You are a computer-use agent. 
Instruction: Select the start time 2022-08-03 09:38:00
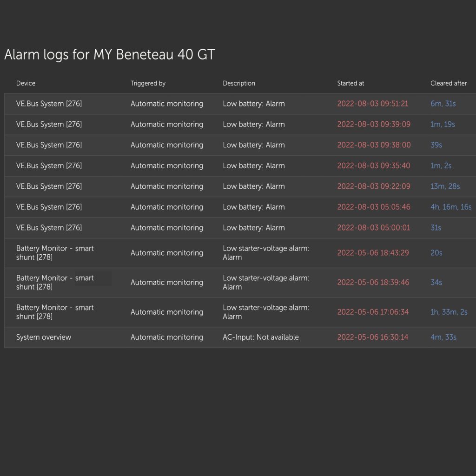(x=374, y=145)
